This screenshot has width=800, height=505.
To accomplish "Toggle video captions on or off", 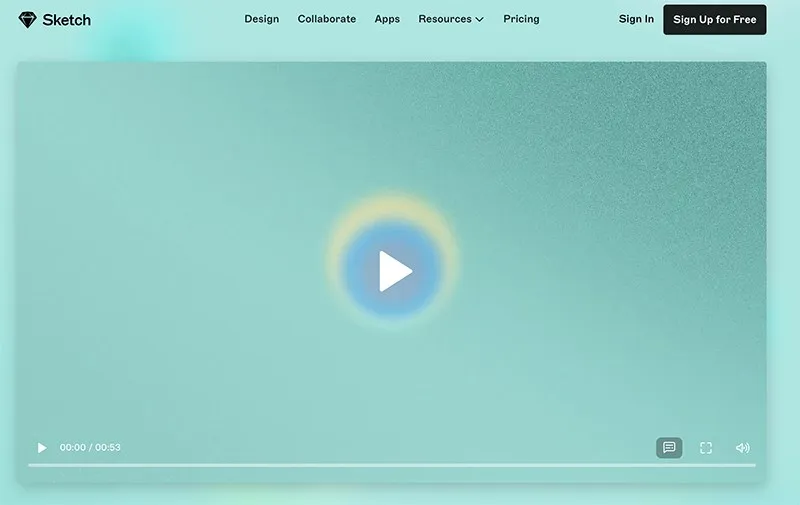I will coord(669,448).
